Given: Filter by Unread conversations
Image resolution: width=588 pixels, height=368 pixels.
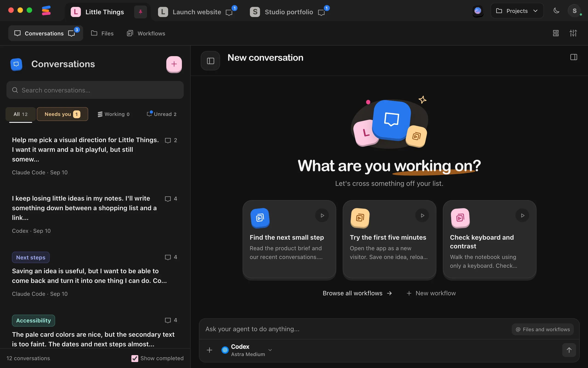Looking at the screenshot, I should pyautogui.click(x=162, y=114).
